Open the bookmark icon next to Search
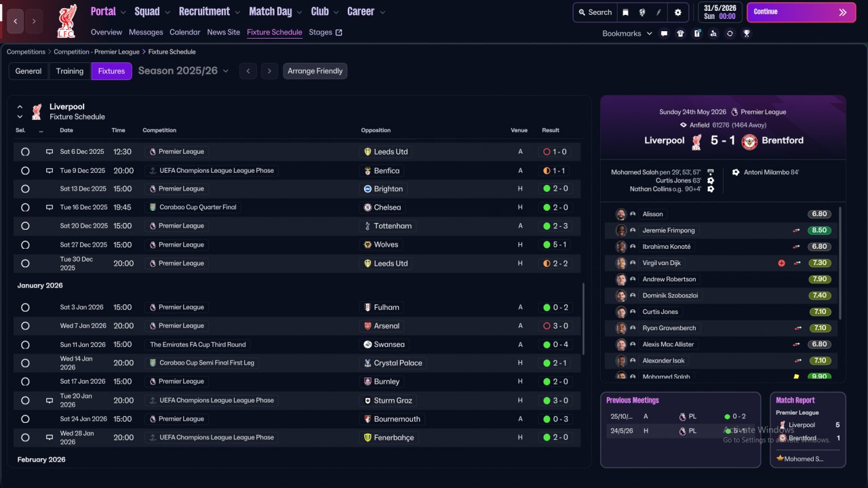Viewport: 868px width, 488px height. coord(625,12)
